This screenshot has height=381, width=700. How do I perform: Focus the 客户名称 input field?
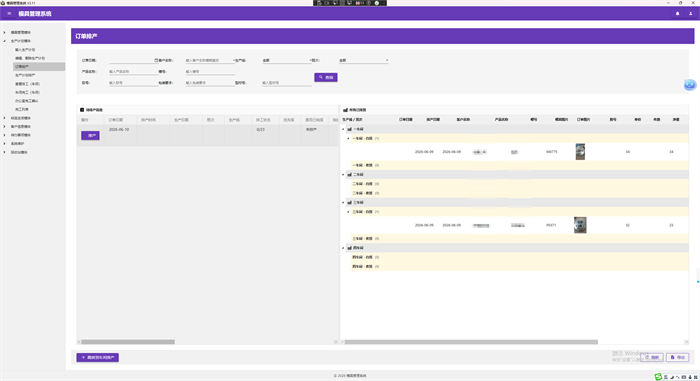tap(209, 60)
